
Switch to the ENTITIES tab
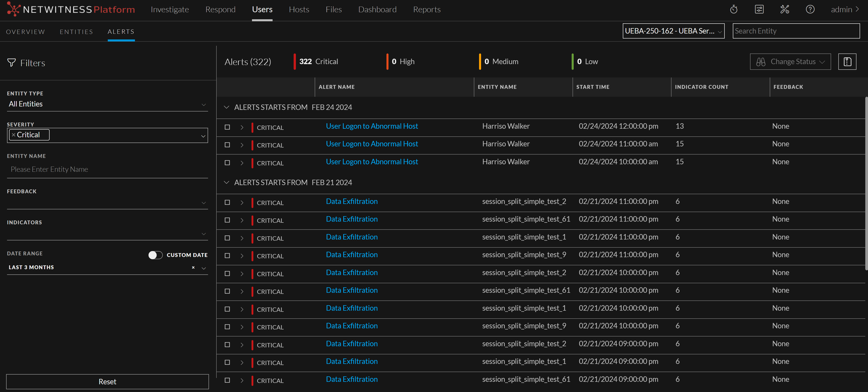click(x=77, y=31)
